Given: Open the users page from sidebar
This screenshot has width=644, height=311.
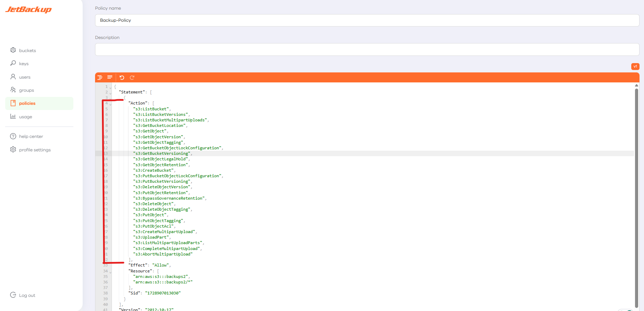Looking at the screenshot, I should (24, 77).
